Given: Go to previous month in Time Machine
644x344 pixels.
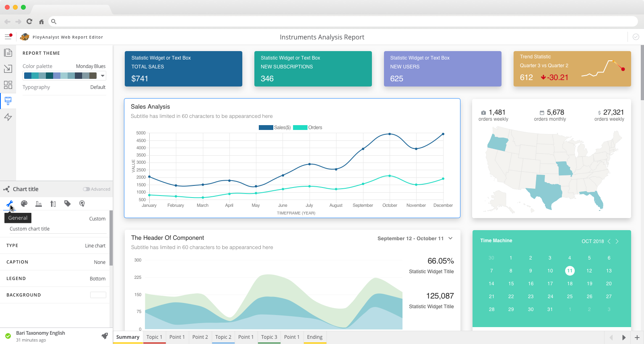Looking at the screenshot, I should pos(609,241).
